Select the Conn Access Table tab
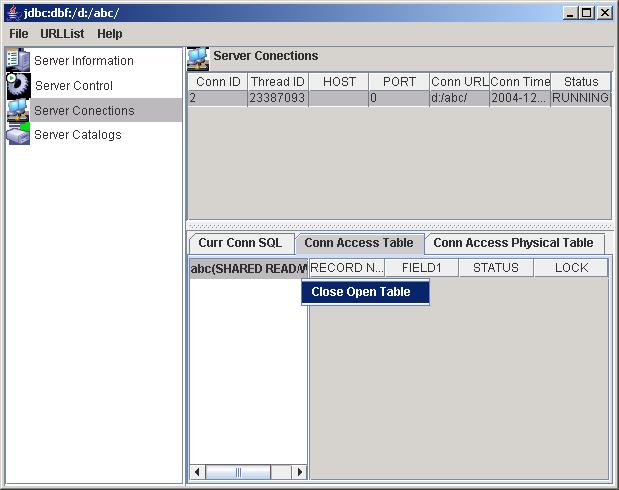Screen dimensions: 619x490 [358, 243]
